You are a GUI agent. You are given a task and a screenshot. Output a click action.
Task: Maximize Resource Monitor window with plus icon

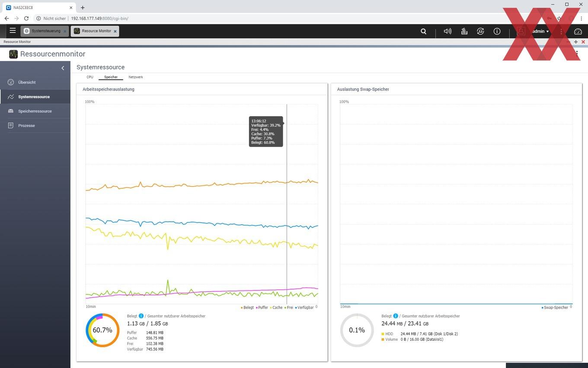(x=576, y=42)
